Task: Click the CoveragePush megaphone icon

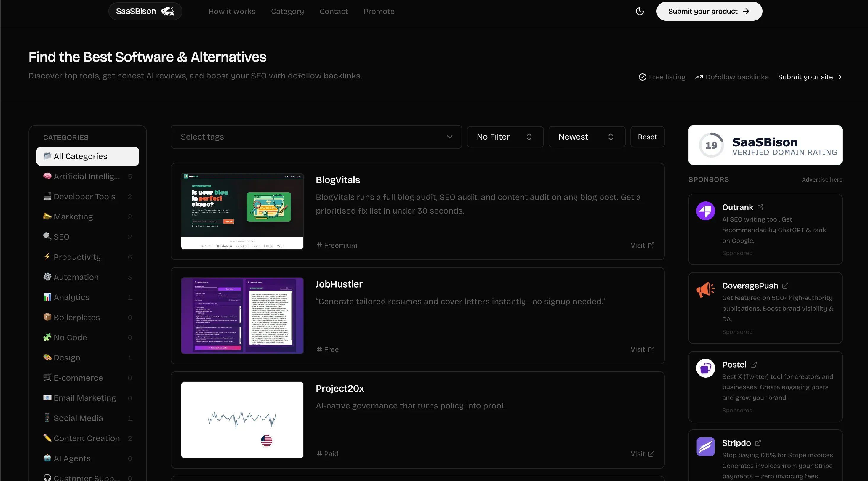Action: click(x=705, y=289)
